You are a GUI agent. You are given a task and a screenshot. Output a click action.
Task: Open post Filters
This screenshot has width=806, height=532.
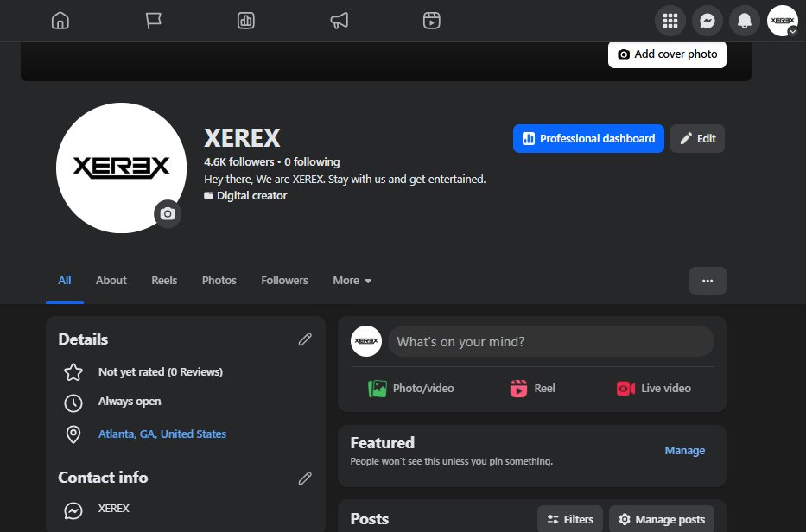pos(570,519)
